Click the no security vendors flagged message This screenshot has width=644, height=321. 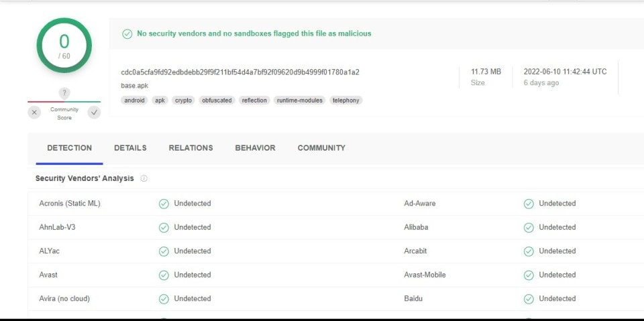point(254,34)
